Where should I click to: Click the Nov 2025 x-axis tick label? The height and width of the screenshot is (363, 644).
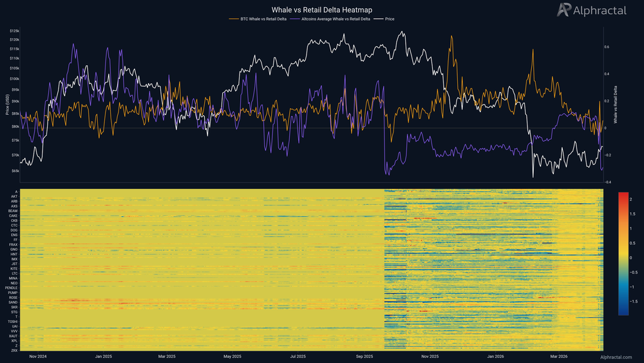[430, 356]
